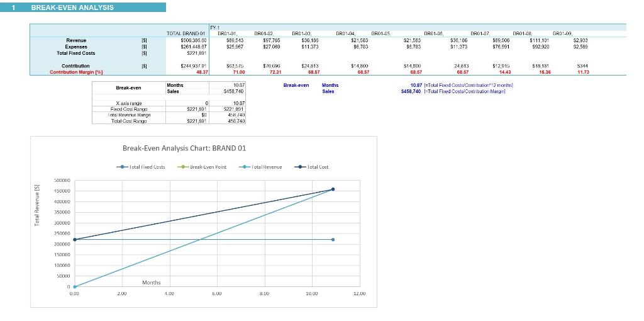Click the blue Months label on the right
Screen dimensions: 644x321
coord(330,85)
